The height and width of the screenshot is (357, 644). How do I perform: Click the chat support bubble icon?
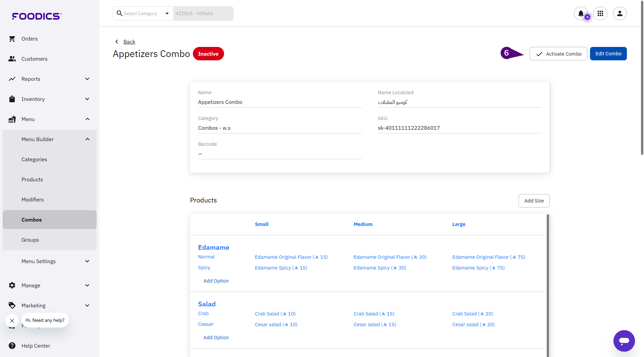(624, 341)
